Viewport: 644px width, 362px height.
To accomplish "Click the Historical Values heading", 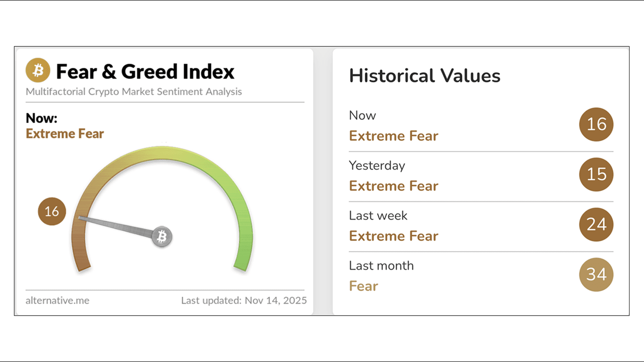I will click(424, 76).
